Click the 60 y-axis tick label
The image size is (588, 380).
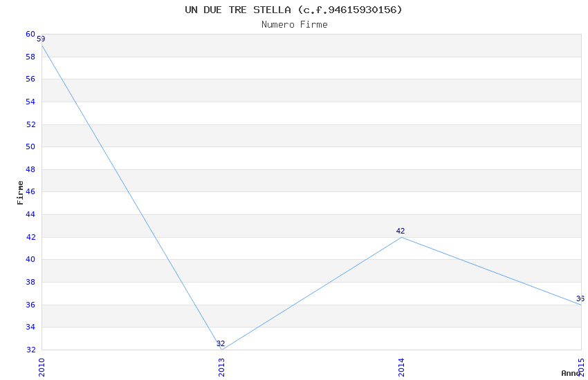click(x=30, y=34)
